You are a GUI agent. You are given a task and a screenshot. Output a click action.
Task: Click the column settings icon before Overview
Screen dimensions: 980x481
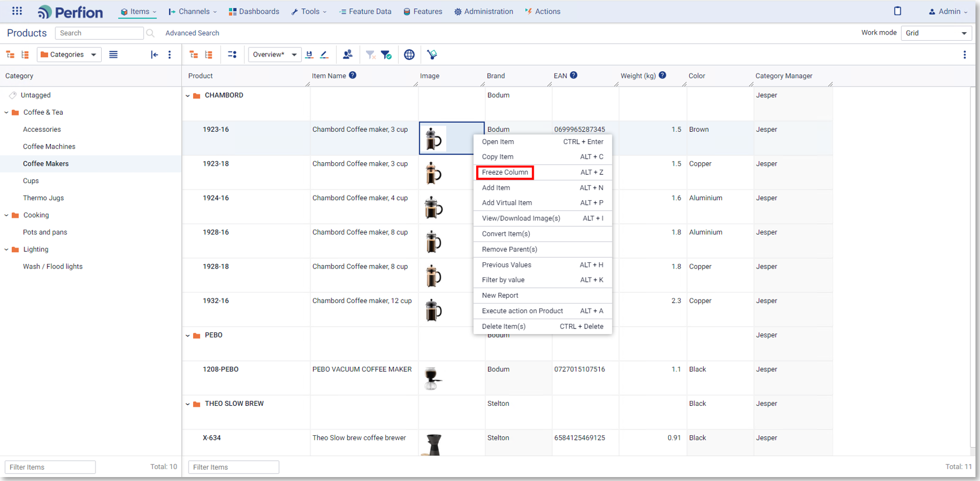232,55
